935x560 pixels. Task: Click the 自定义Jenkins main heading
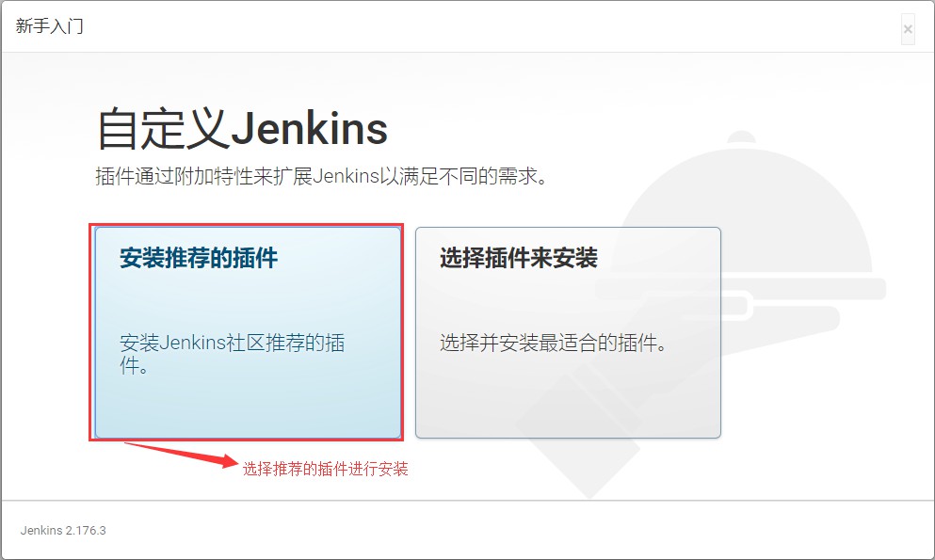(x=242, y=128)
